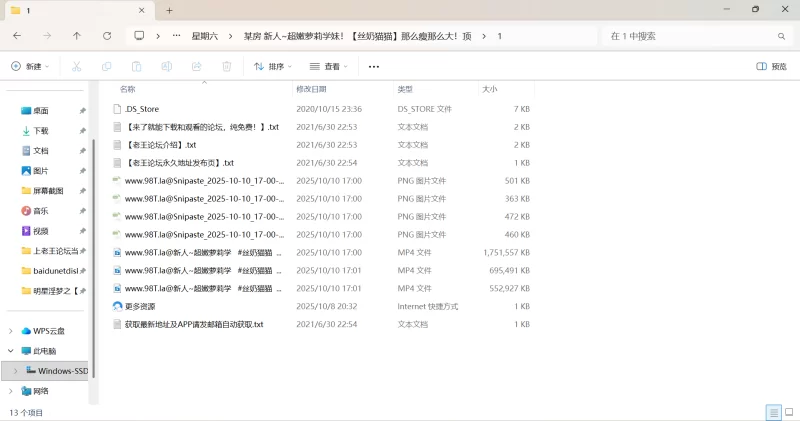Toggle the 预览 preview pane
The width and height of the screenshot is (800, 421).
tap(771, 66)
